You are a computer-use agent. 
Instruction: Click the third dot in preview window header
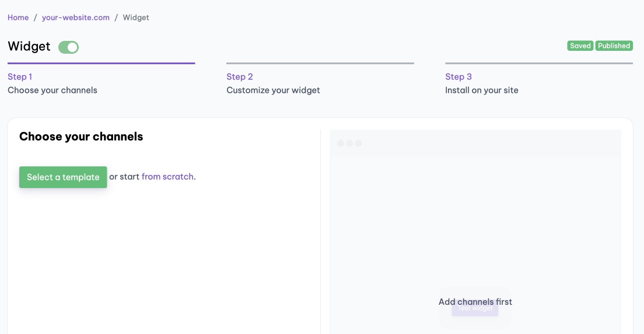[359, 143]
